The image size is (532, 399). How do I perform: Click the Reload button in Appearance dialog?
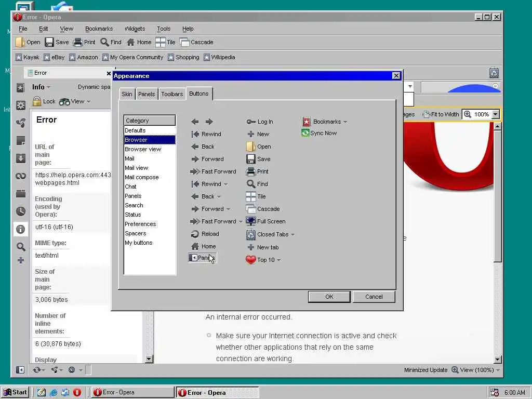click(205, 234)
